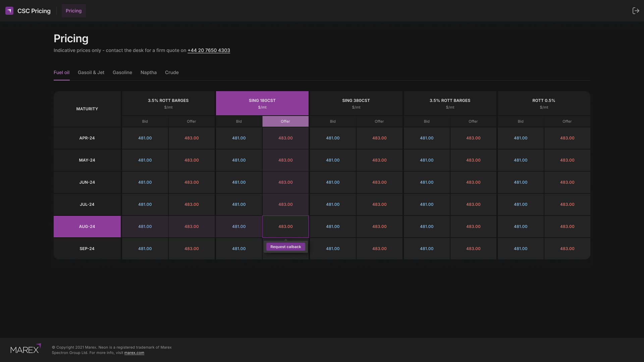Select the MAY-24 maturity row label

click(87, 160)
